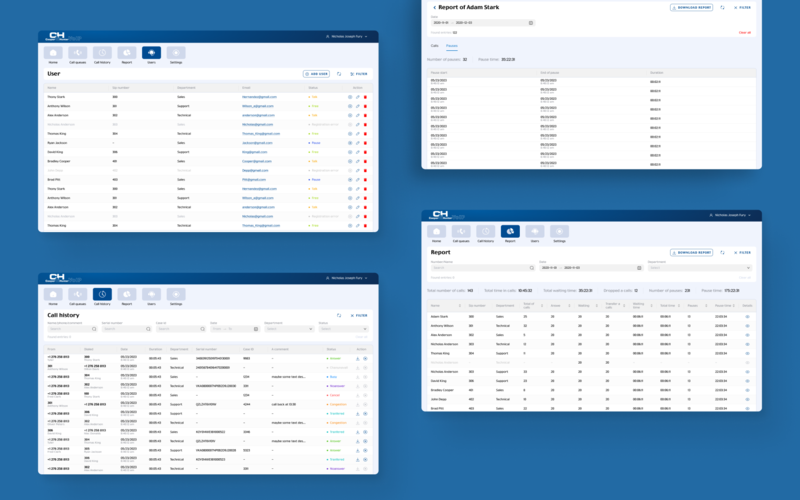This screenshot has height=500, width=800.
Task: View details eye icon for Adam Stark in Report
Action: tap(747, 317)
